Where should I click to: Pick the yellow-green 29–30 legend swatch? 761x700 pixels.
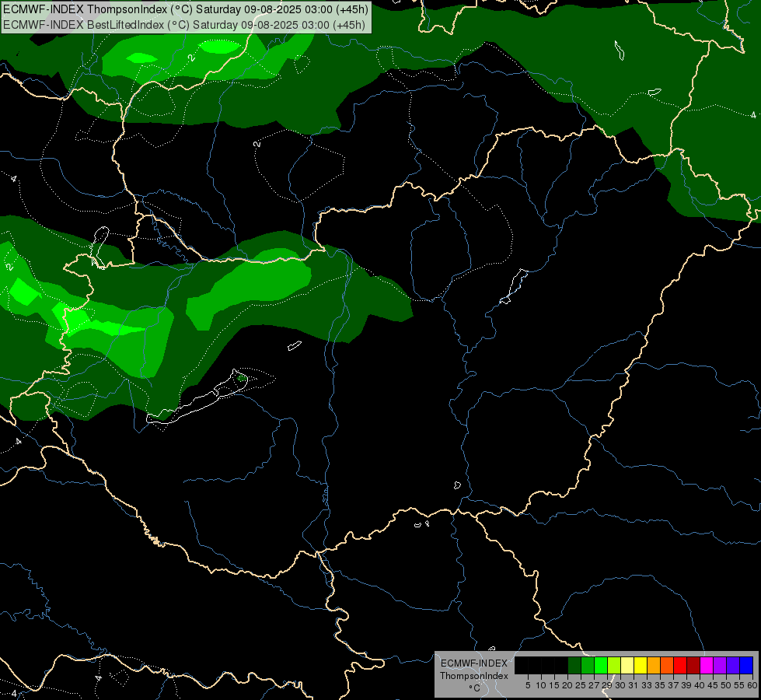(x=614, y=665)
